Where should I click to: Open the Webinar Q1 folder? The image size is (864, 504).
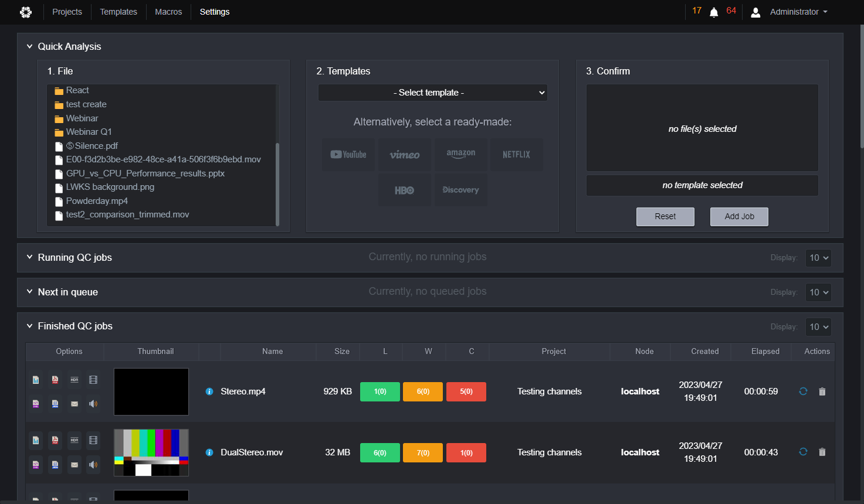tap(89, 132)
